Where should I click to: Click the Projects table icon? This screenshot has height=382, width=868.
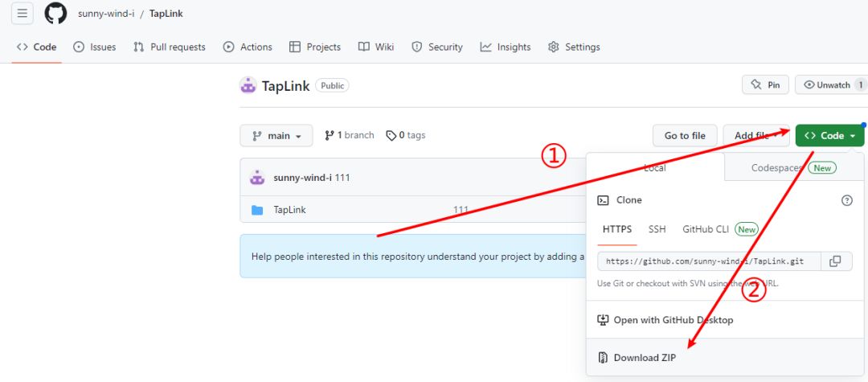[x=295, y=47]
